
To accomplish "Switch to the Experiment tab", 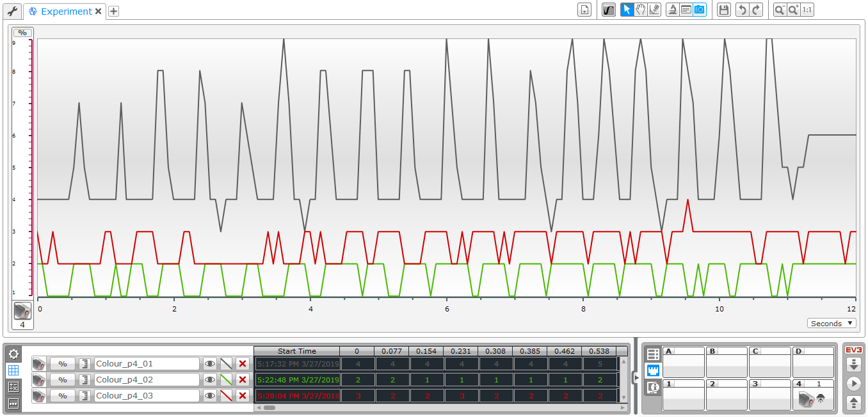I will pos(65,12).
